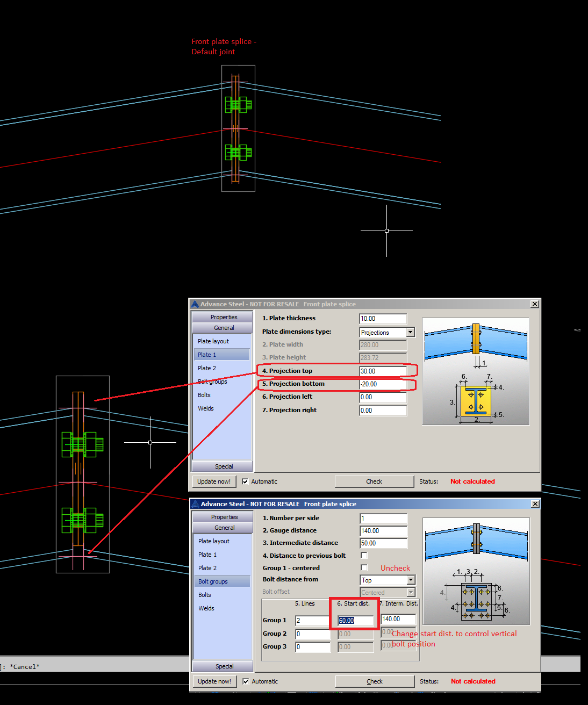Click Check button in upper dialog
Image resolution: width=588 pixels, height=705 pixels.
(374, 481)
